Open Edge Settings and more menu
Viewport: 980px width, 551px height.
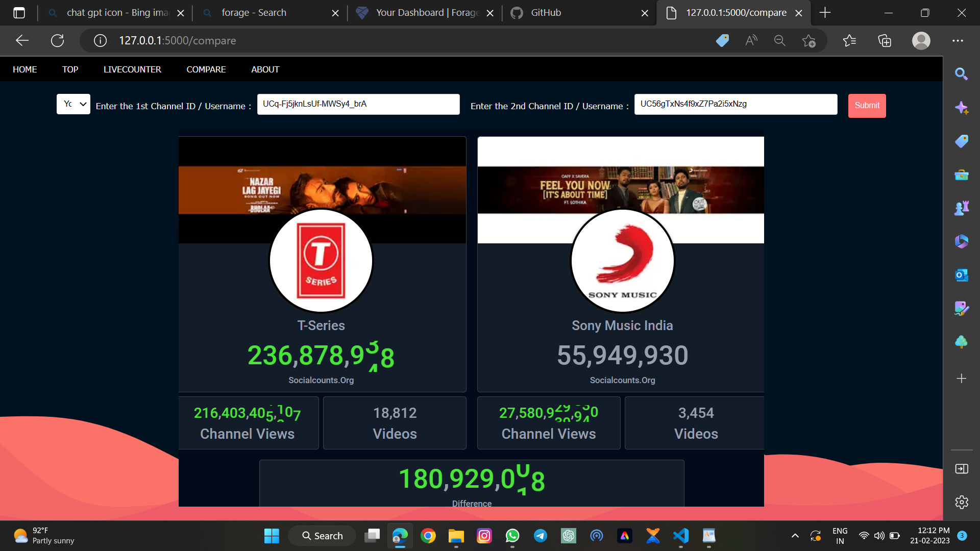958,40
